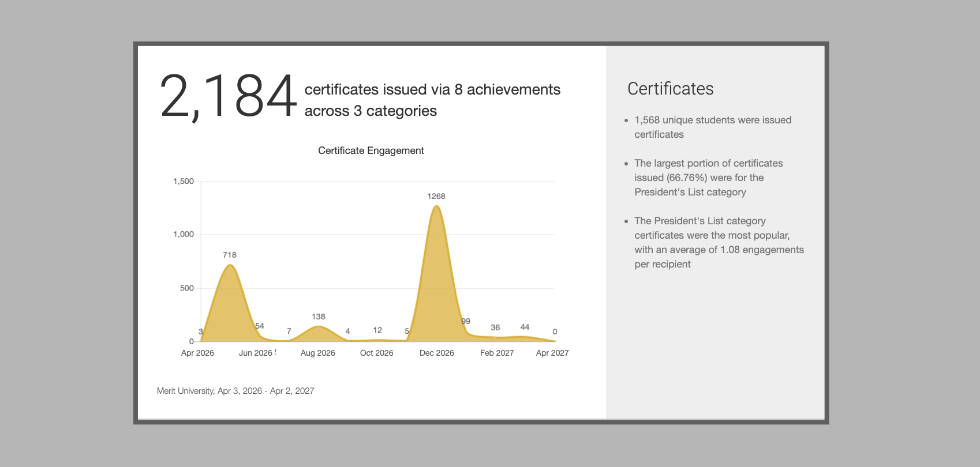Click the 1268 peak data label
Viewport: 980px width, 467px height.
(436, 197)
